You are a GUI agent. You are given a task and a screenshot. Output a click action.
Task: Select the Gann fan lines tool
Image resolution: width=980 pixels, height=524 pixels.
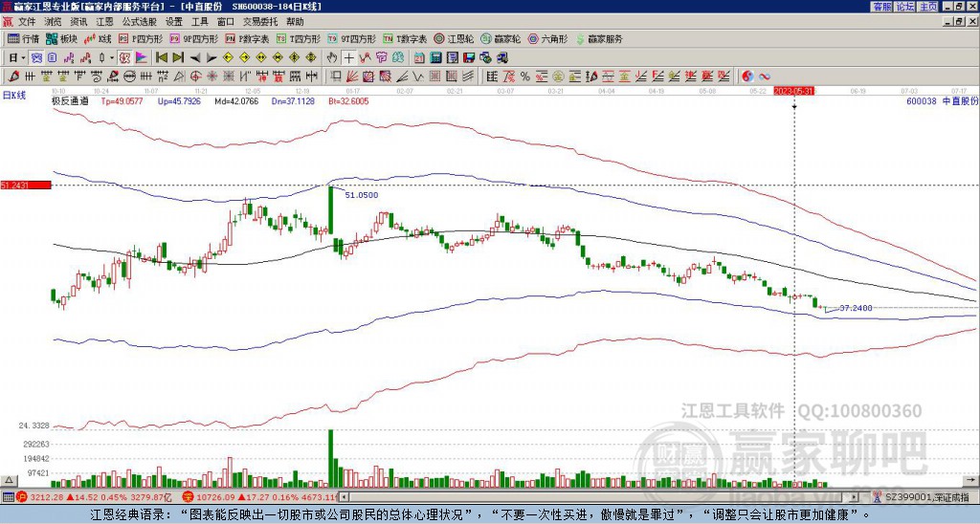click(x=352, y=76)
